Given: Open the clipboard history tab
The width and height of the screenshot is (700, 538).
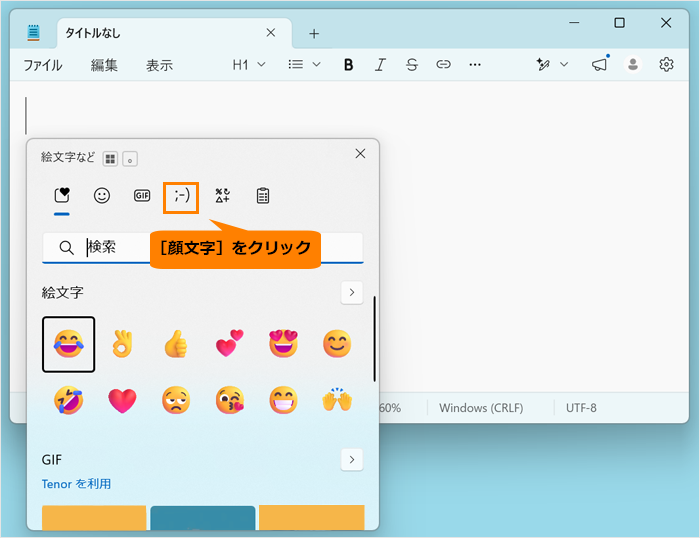Looking at the screenshot, I should (x=262, y=196).
